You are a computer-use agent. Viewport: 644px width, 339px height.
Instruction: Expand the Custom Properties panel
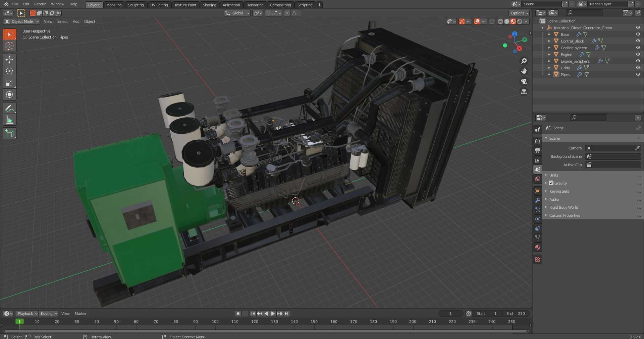click(x=565, y=215)
